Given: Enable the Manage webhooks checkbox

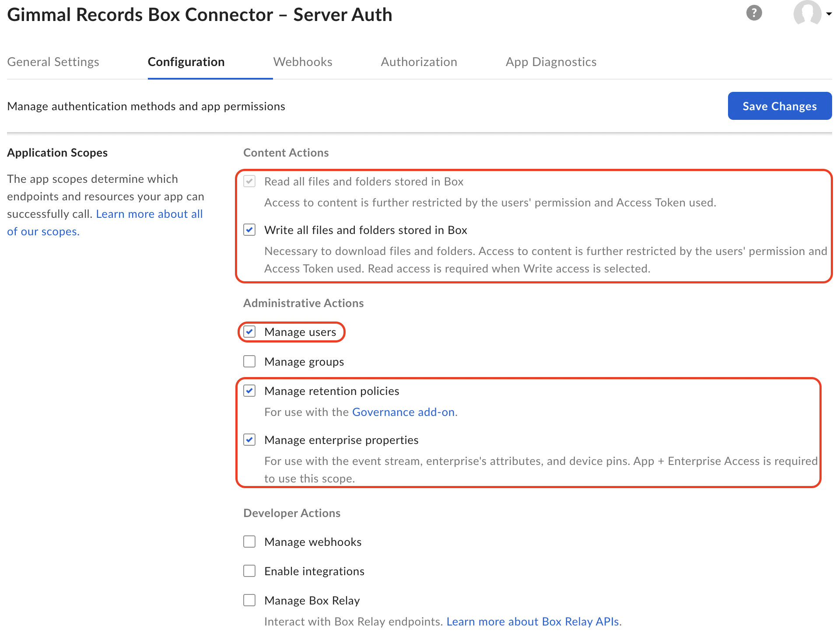Looking at the screenshot, I should [249, 542].
